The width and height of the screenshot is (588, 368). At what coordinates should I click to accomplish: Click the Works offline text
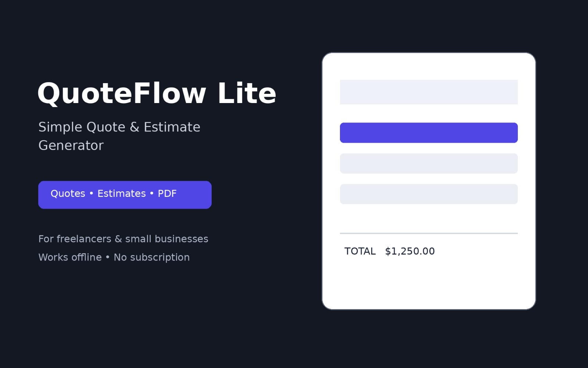point(70,257)
